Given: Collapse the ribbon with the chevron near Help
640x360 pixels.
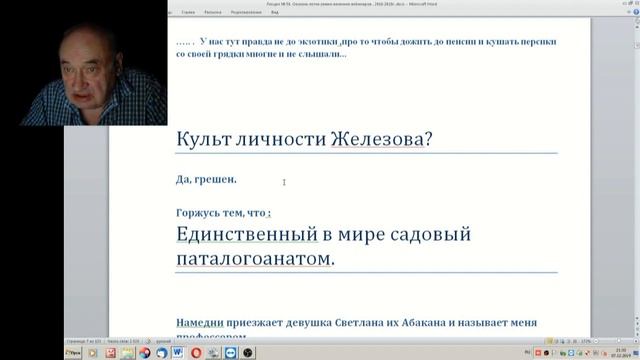Looking at the screenshot, I should coord(629,12).
